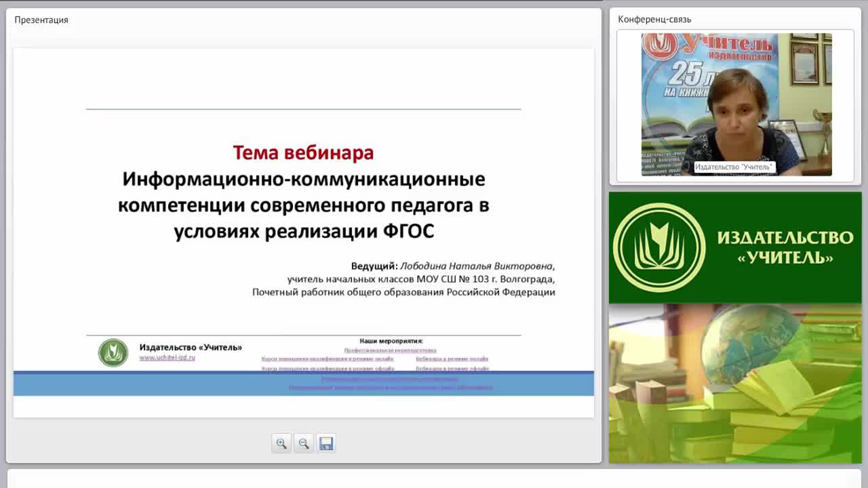
Task: Click the Наши мероприятия heading
Action: click(391, 341)
